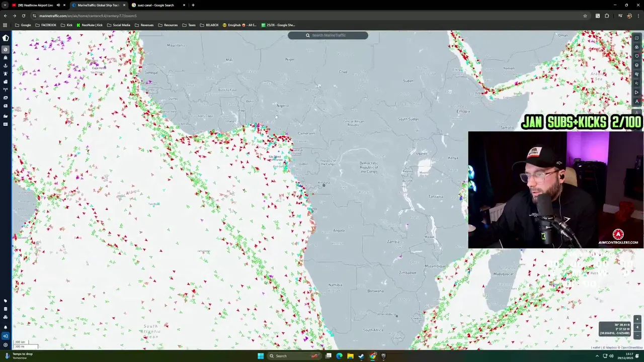Expand the Social Media bookmarks folder
The height and width of the screenshot is (362, 644).
click(x=118, y=25)
